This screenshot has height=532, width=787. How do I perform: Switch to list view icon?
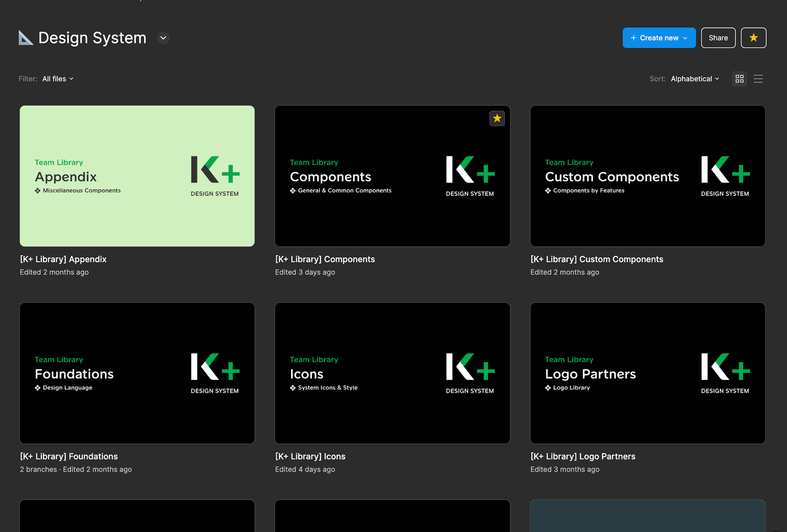tap(758, 79)
